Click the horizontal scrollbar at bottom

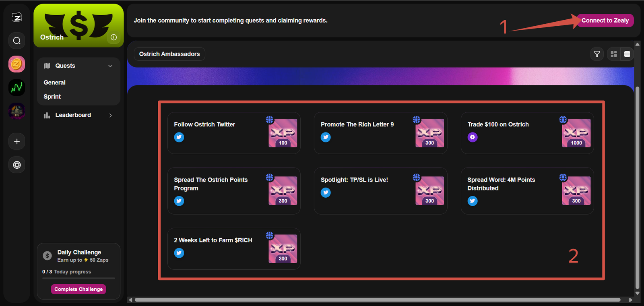pos(377,300)
